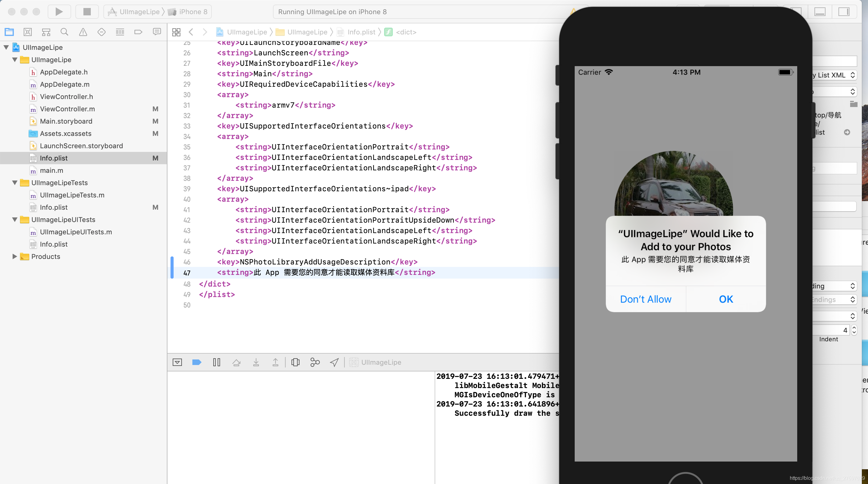The image size is (868, 484).
Task: Click the Step Over debug button
Action: coord(236,362)
